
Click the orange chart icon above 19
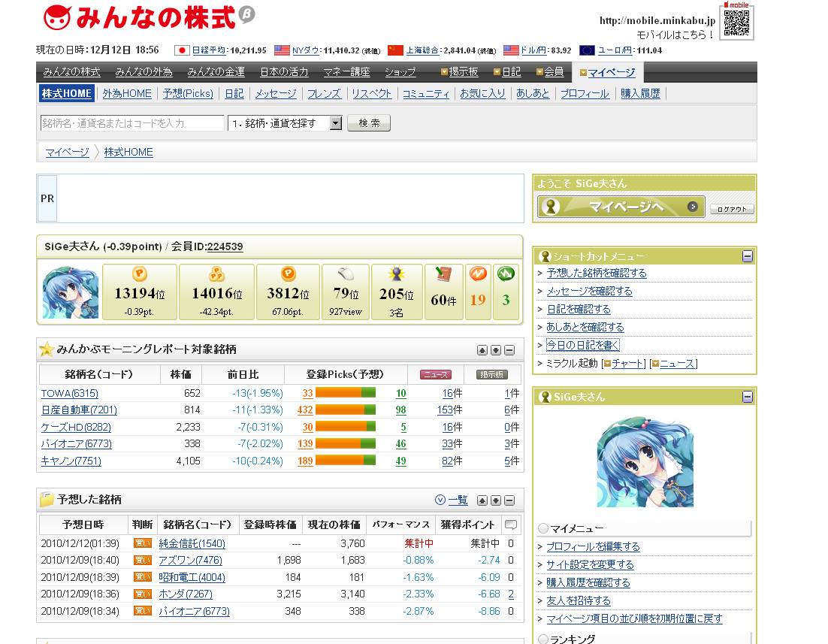478,275
